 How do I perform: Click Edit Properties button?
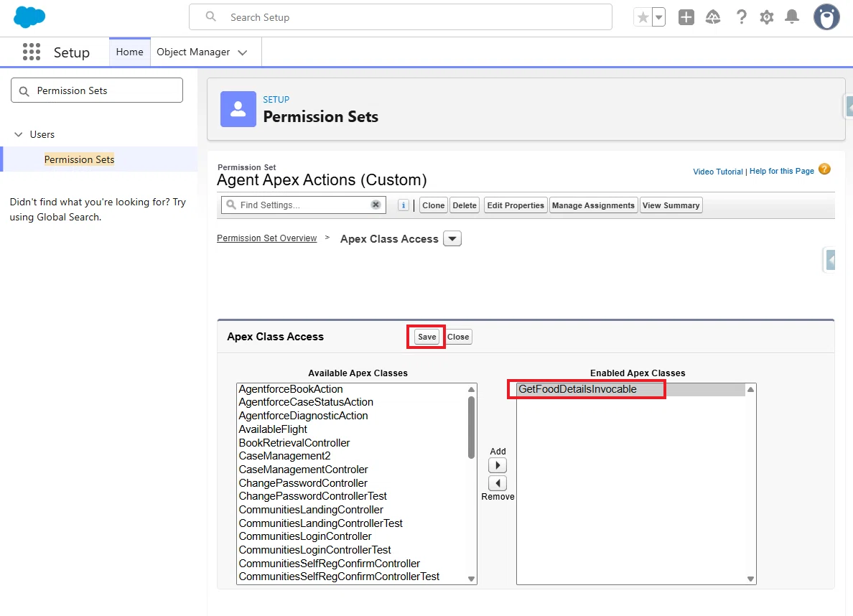tap(515, 205)
